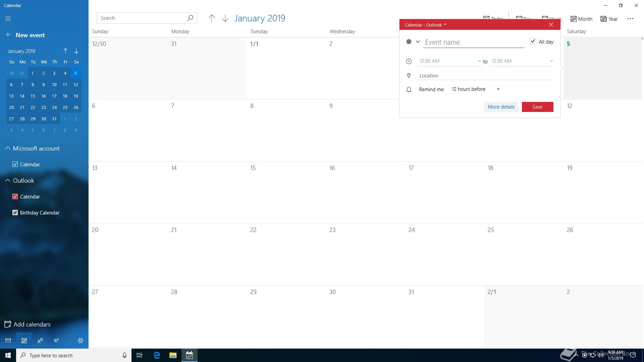Uncheck the All day checkbox
Screen dimensions: 644x362
[x=533, y=41]
